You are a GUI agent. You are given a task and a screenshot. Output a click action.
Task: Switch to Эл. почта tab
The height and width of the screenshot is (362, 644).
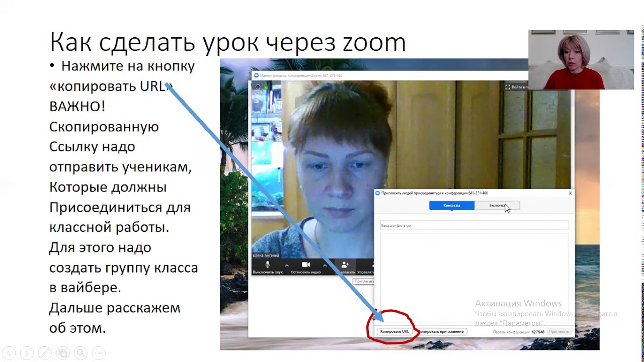click(x=497, y=206)
